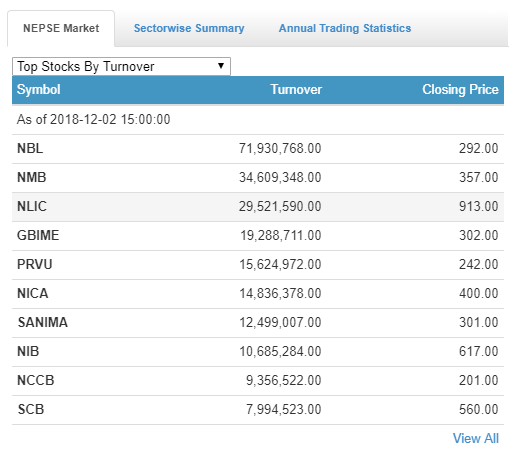Select the NCCB symbol

36,380
